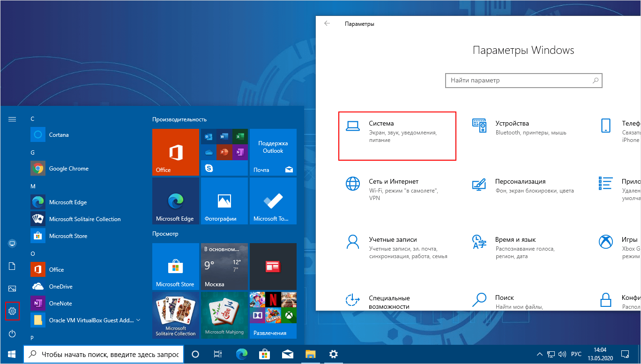641x364 pixels.
Task: Open File Explorer from the taskbar
Action: pos(311,355)
